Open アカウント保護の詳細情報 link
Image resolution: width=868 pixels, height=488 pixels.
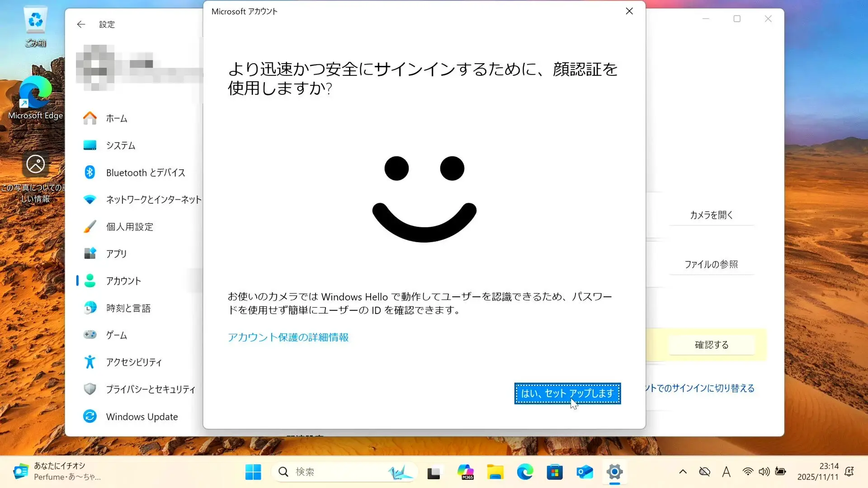point(288,337)
